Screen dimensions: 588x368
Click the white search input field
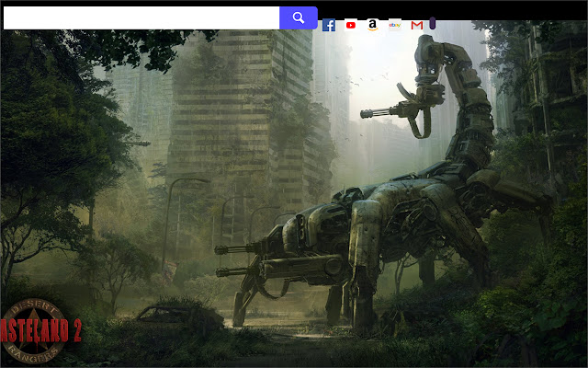tap(141, 17)
